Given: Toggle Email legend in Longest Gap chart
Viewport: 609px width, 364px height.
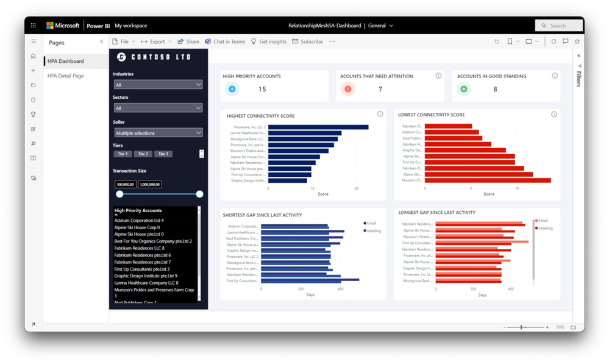Looking at the screenshot, I should (x=541, y=221).
